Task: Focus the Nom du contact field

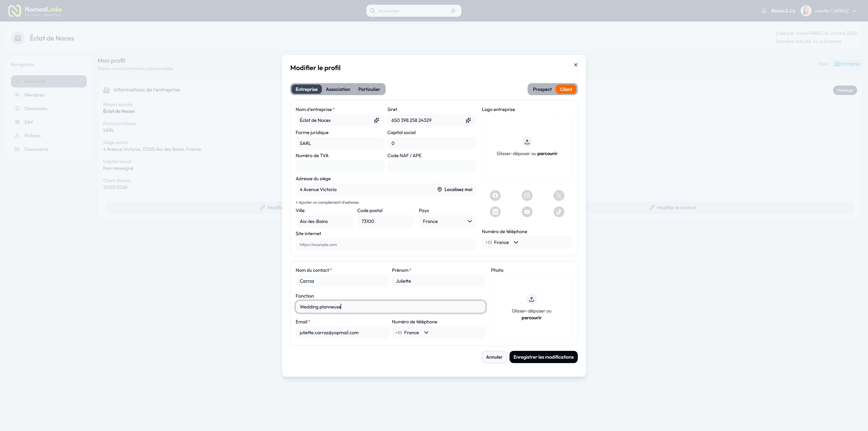Action: [342, 281]
